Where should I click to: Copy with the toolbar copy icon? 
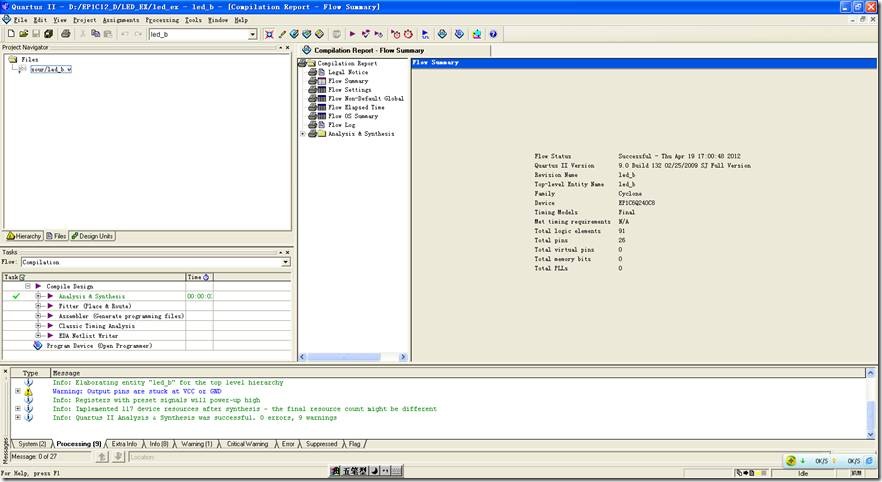coord(95,34)
